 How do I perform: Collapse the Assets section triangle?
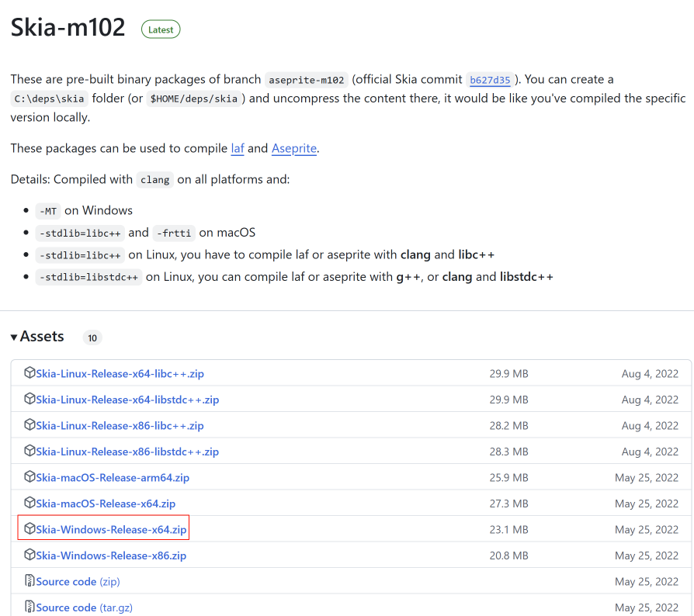(14, 337)
